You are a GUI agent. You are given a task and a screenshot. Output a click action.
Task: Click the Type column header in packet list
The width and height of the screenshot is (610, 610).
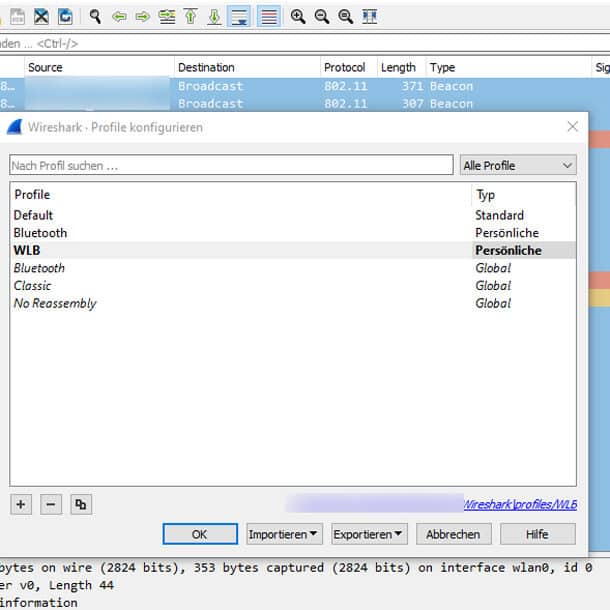[508, 67]
